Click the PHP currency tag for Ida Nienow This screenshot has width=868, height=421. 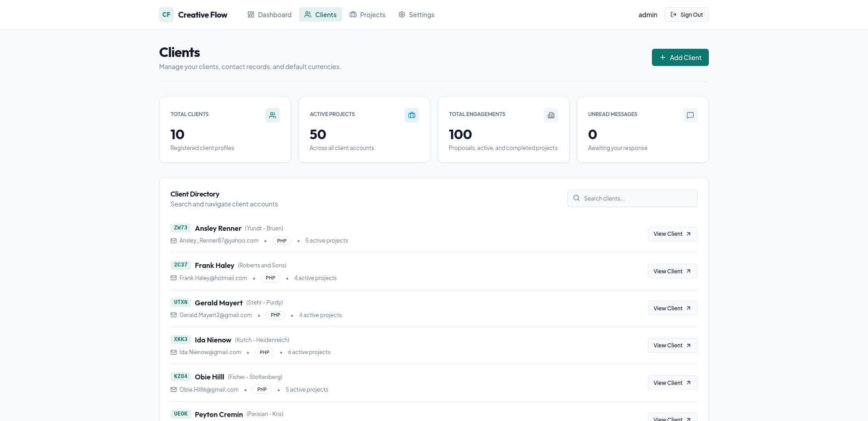coord(264,352)
